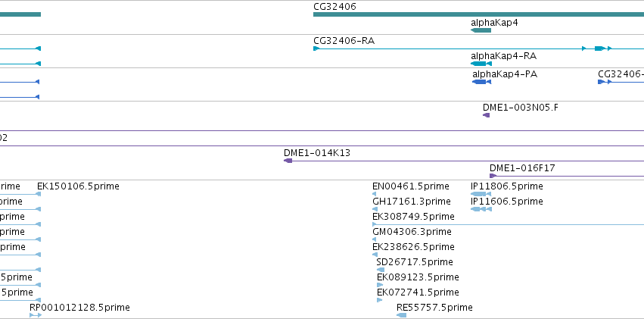Click the CG32406 gene label
644x319 pixels.
pos(334,7)
